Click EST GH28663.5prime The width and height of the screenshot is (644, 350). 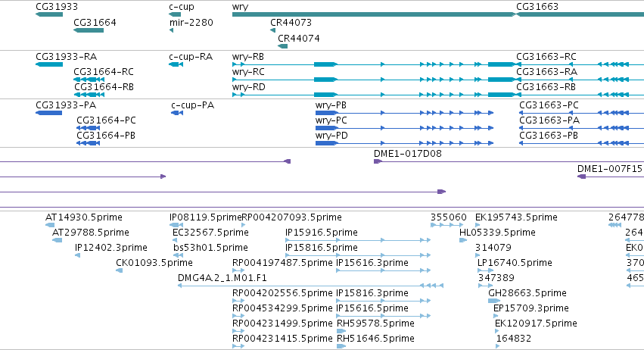[x=494, y=301]
